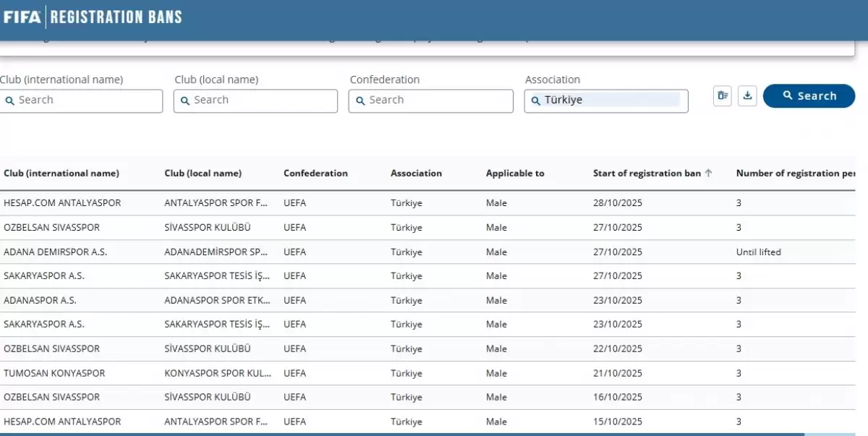Screen dimensions: 868x436
Task: Sort by the Applicable to column header
Action: (515, 174)
